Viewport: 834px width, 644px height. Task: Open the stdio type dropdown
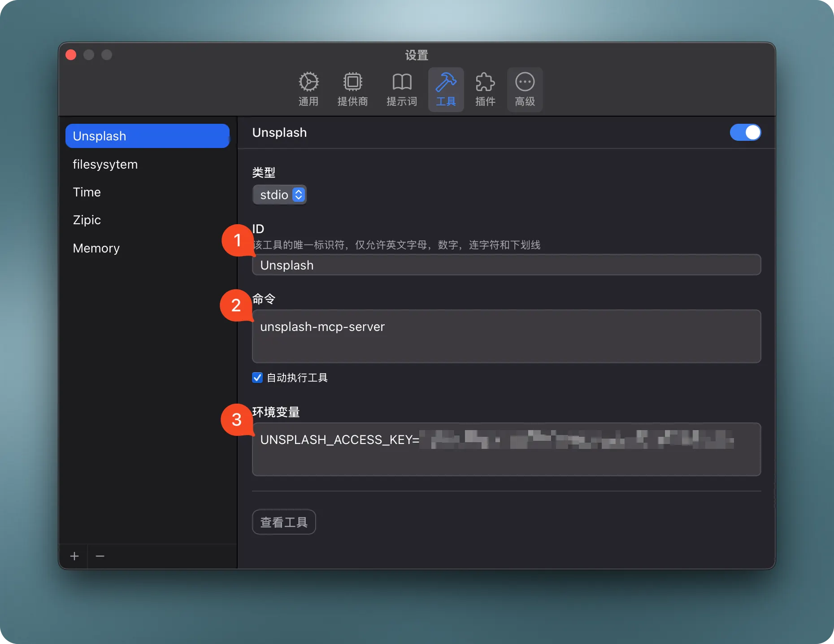point(279,195)
